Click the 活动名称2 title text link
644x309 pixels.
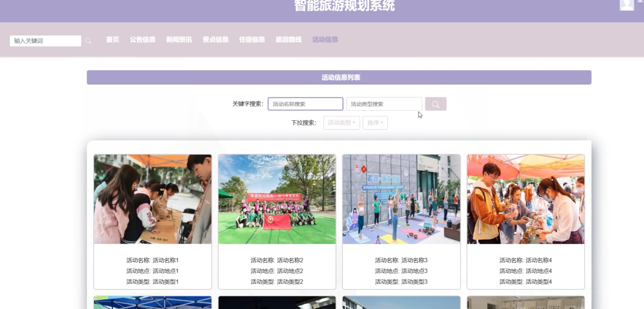click(277, 260)
